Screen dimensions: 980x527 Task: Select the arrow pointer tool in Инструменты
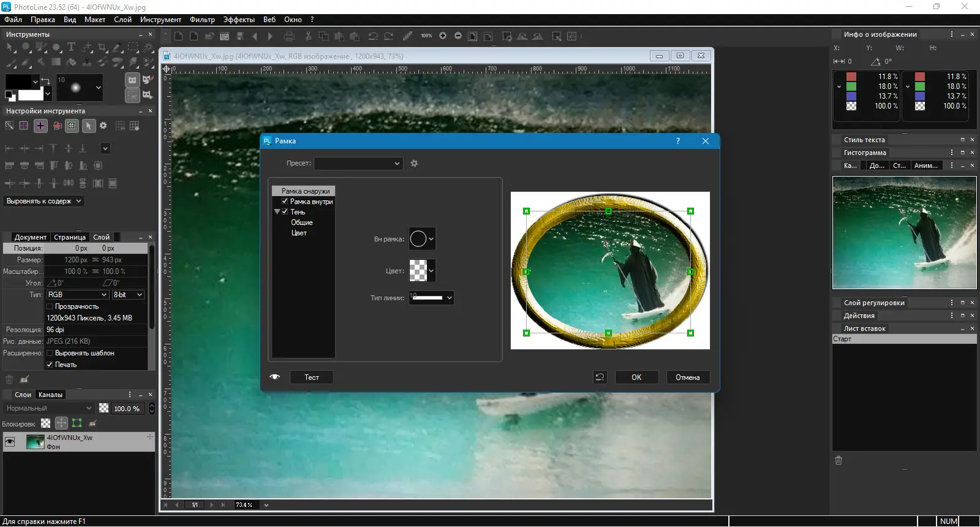(11, 47)
